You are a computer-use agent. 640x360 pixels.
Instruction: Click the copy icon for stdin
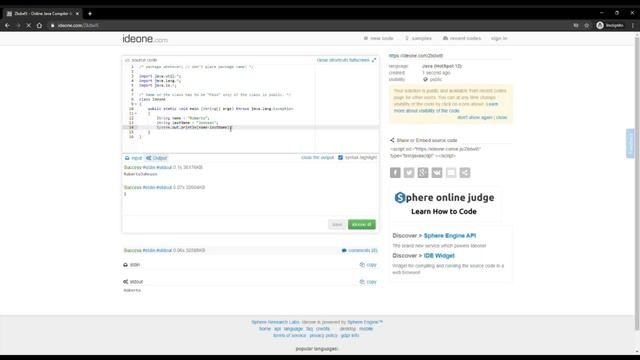[362, 265]
